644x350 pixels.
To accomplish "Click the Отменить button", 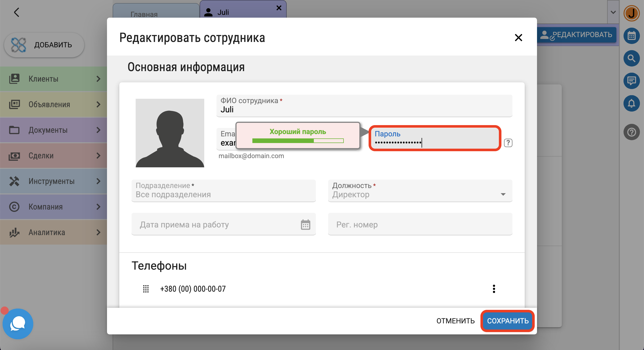I will tap(455, 321).
